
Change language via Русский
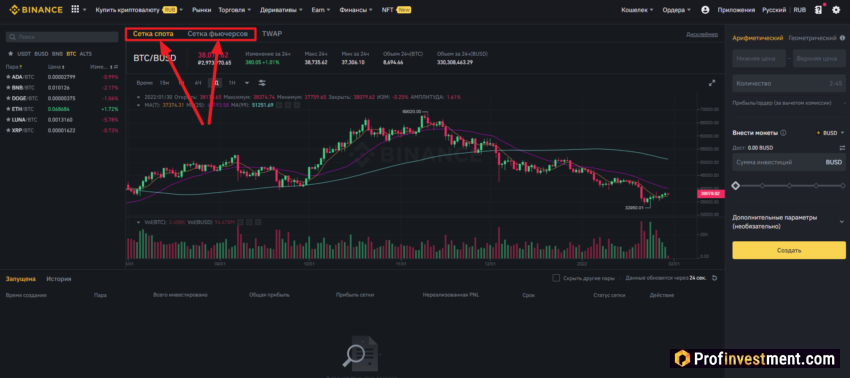pos(774,10)
